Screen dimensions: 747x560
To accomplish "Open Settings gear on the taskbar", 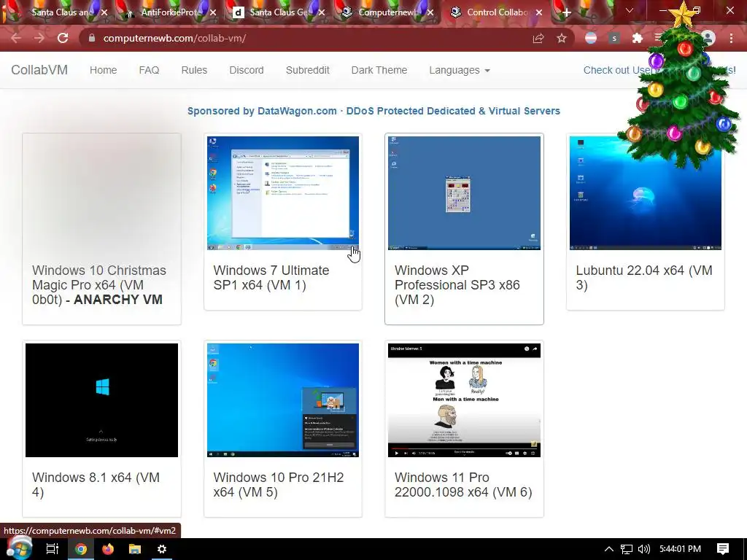I will click(162, 549).
